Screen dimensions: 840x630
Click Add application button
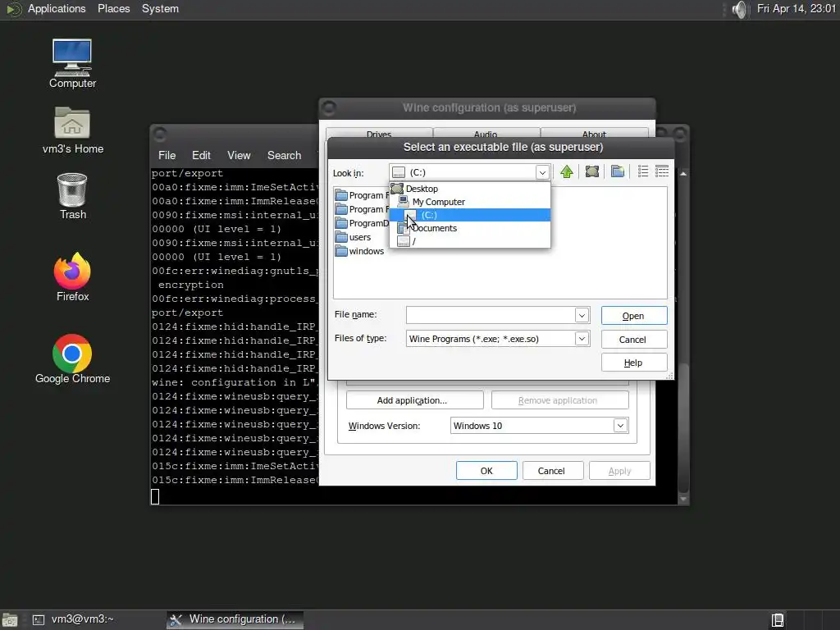click(414, 400)
